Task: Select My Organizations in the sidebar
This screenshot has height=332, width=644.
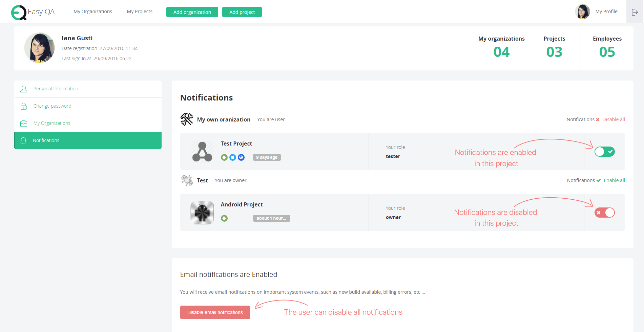Action: tap(88, 124)
